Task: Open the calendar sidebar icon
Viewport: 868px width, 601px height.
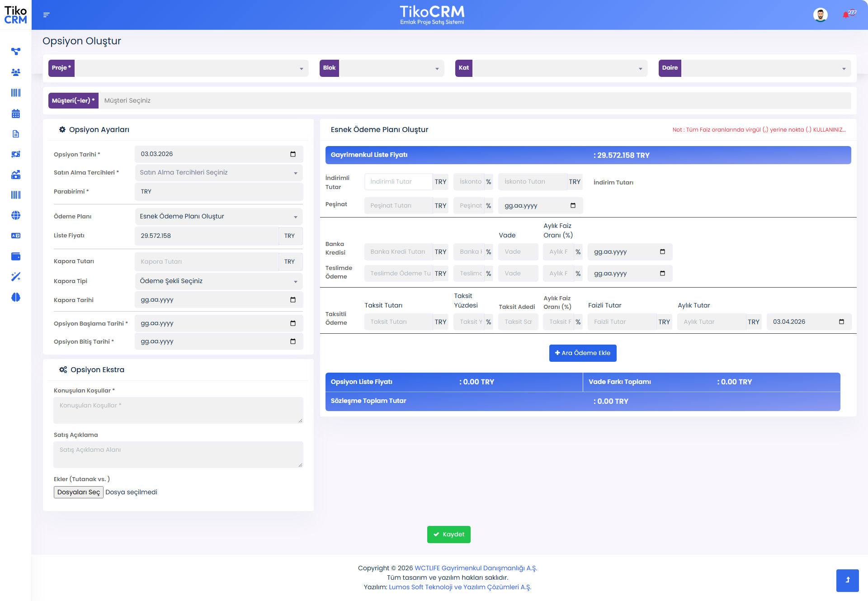Action: tap(16, 114)
